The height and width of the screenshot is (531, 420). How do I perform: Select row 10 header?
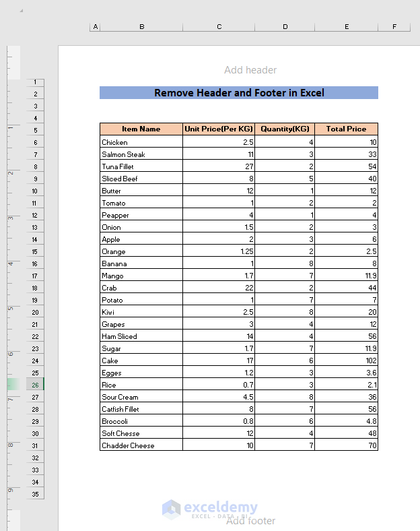pyautogui.click(x=35, y=191)
